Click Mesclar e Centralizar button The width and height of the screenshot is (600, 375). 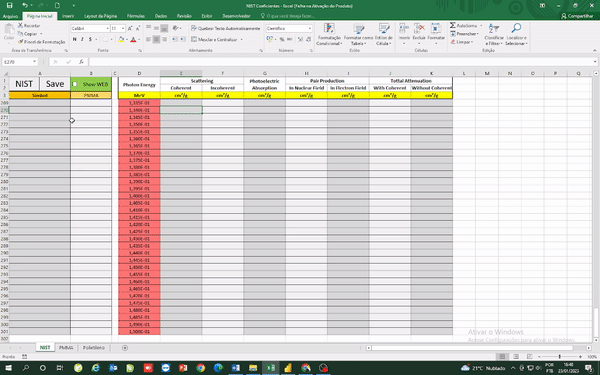click(x=214, y=39)
